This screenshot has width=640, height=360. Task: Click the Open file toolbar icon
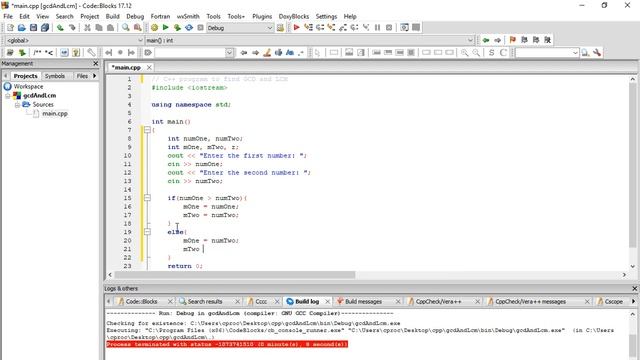pyautogui.click(x=22, y=28)
